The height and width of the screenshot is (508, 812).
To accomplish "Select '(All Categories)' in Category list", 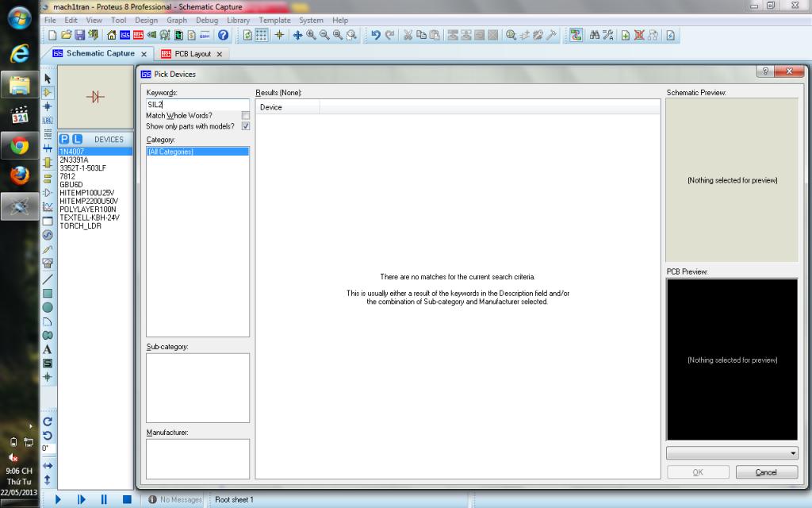I will 197,152.
